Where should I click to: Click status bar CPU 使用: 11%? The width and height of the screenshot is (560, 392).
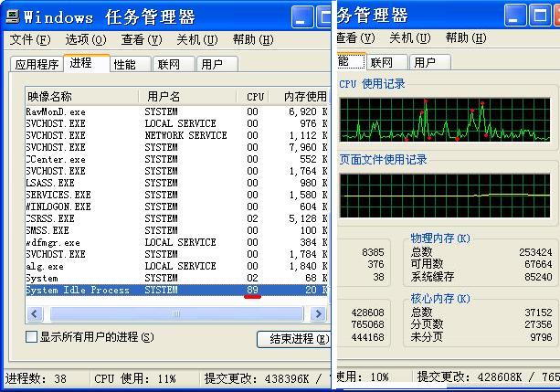pos(135,379)
